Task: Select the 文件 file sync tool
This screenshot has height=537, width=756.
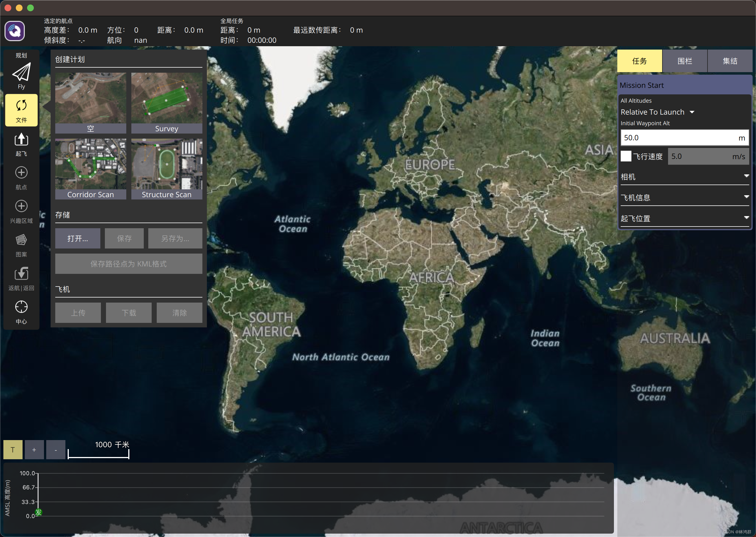Action: pyautogui.click(x=21, y=110)
